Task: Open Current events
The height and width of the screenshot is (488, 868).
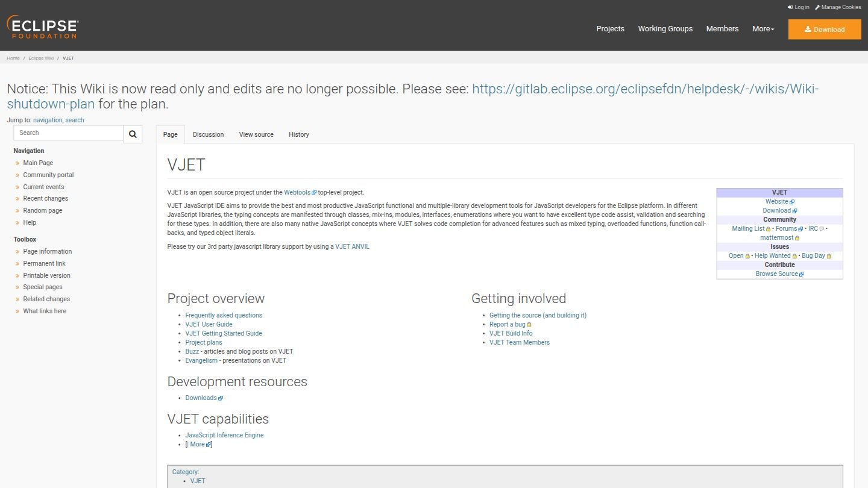Action: (x=43, y=187)
